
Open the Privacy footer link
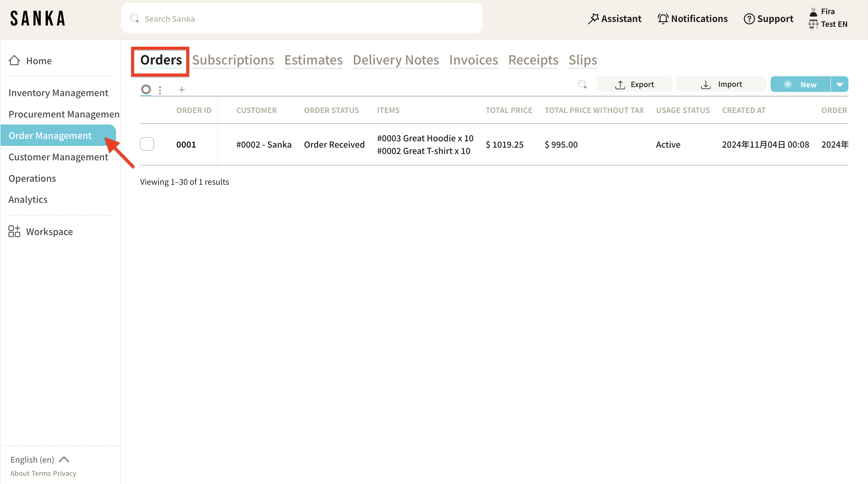(65, 473)
